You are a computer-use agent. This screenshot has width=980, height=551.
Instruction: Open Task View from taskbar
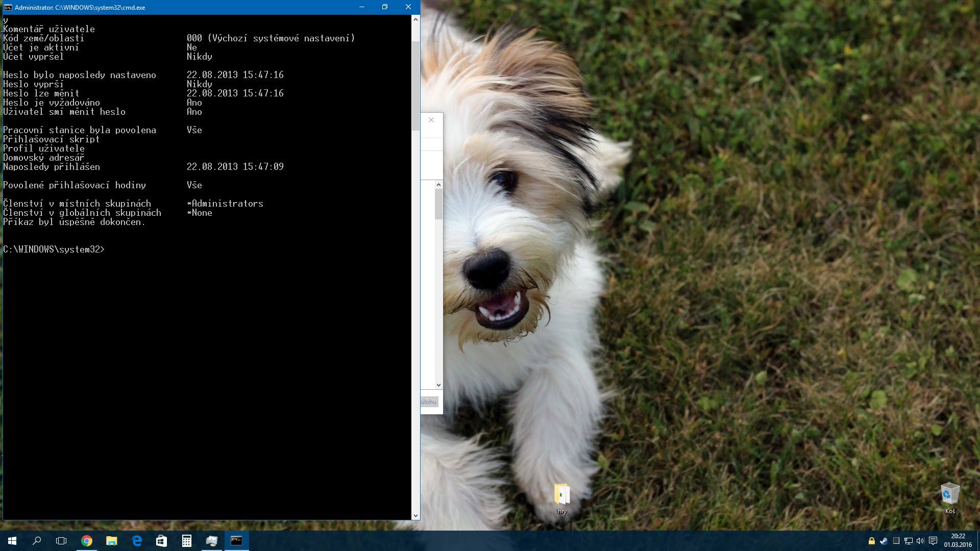coord(61,541)
